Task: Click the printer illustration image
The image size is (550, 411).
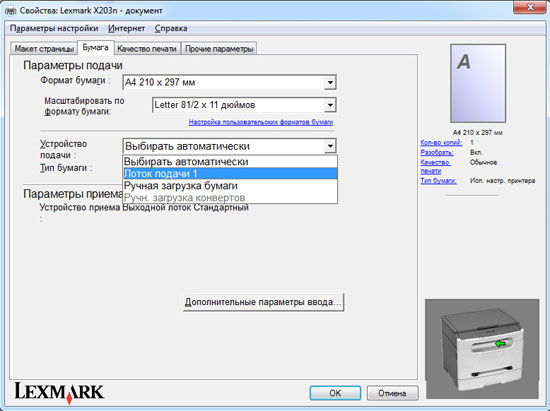Action: [x=482, y=349]
